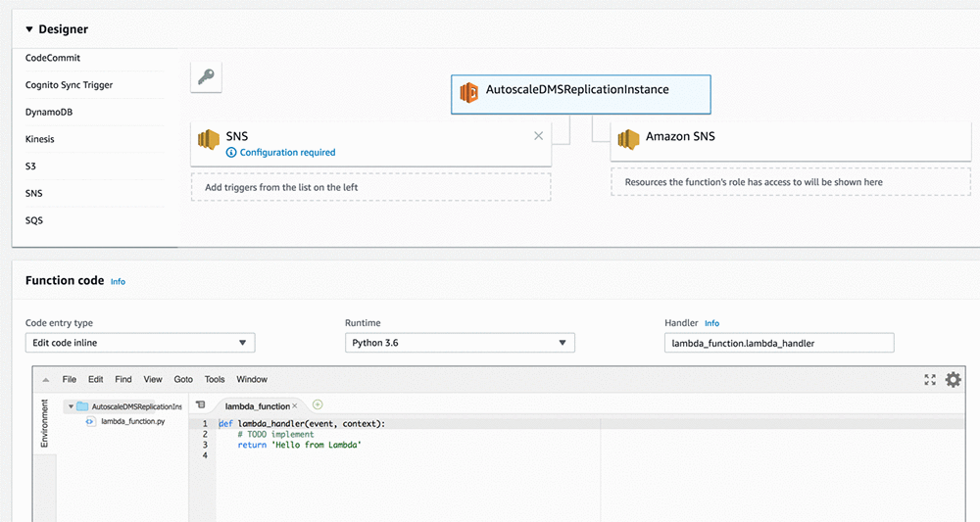This screenshot has width=980, height=522.
Task: Choose DynamoDB in the trigger list
Action: (x=49, y=112)
